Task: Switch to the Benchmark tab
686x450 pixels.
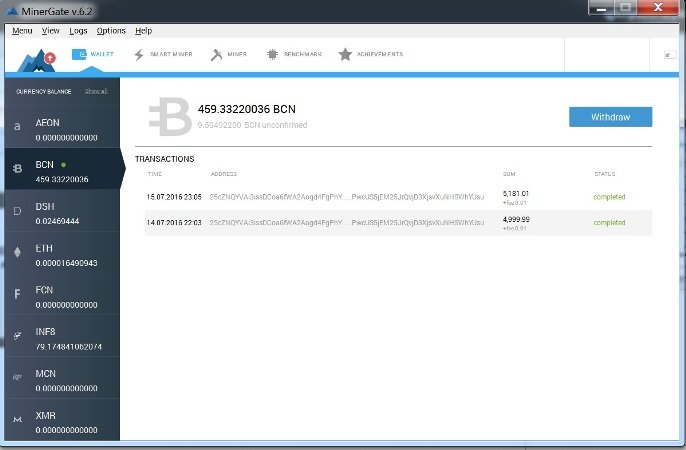Action: click(294, 54)
